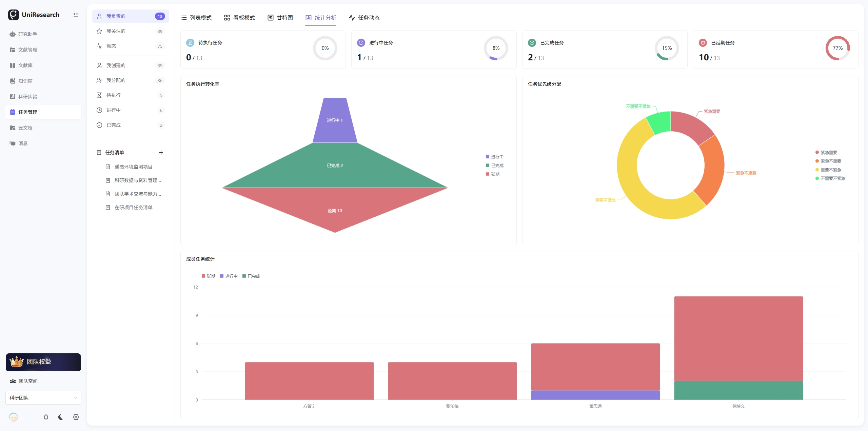868x431 pixels.
Task: Toggle 进行中 in funnel legend
Action: click(x=495, y=157)
